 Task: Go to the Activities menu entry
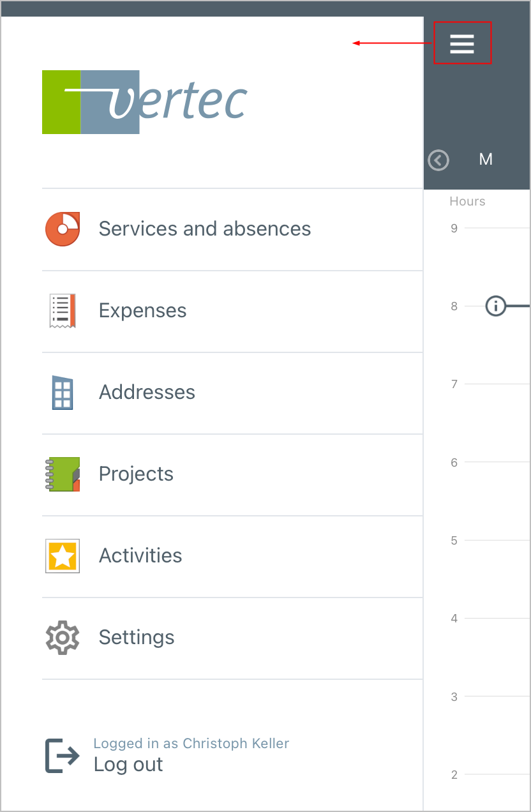click(140, 555)
